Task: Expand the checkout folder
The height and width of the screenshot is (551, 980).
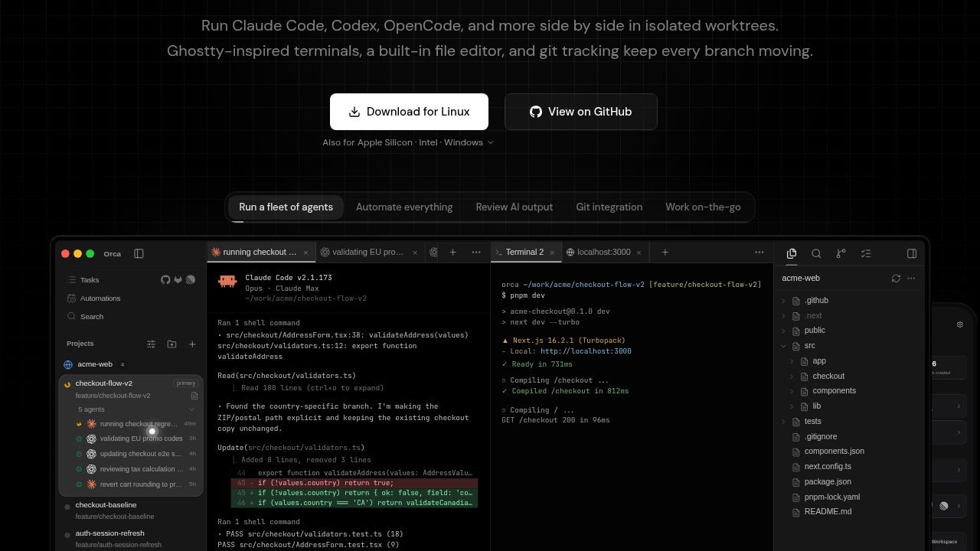Action: tap(850, 377)
